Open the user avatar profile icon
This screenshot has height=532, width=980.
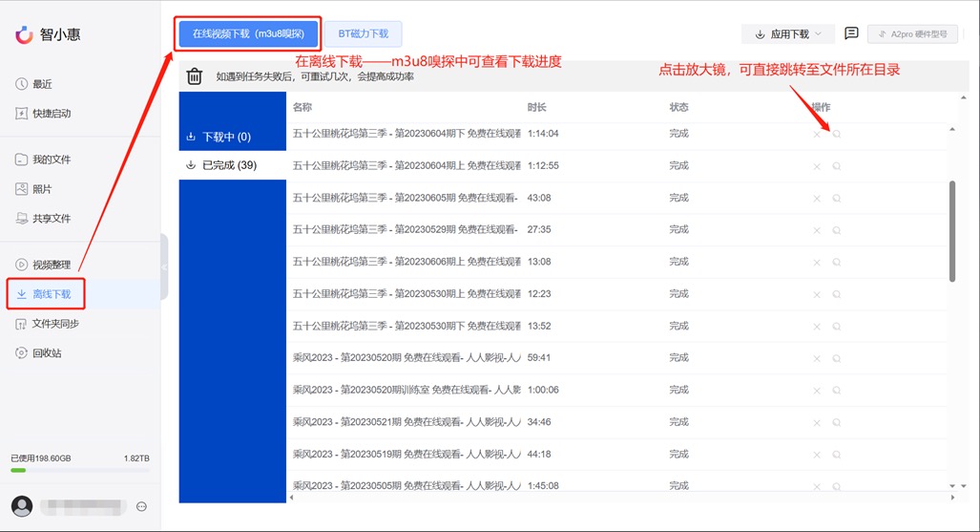[22, 506]
